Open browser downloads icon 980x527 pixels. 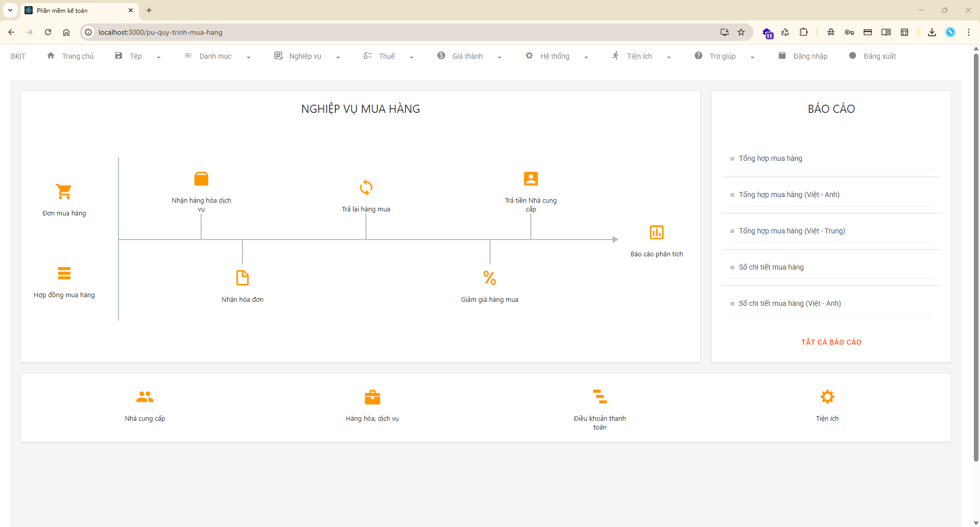click(932, 32)
